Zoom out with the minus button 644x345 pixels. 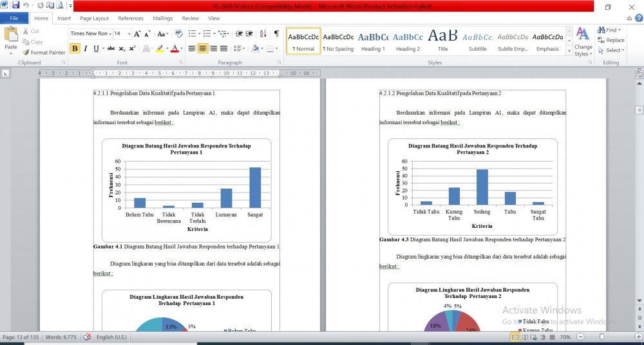[579, 337]
